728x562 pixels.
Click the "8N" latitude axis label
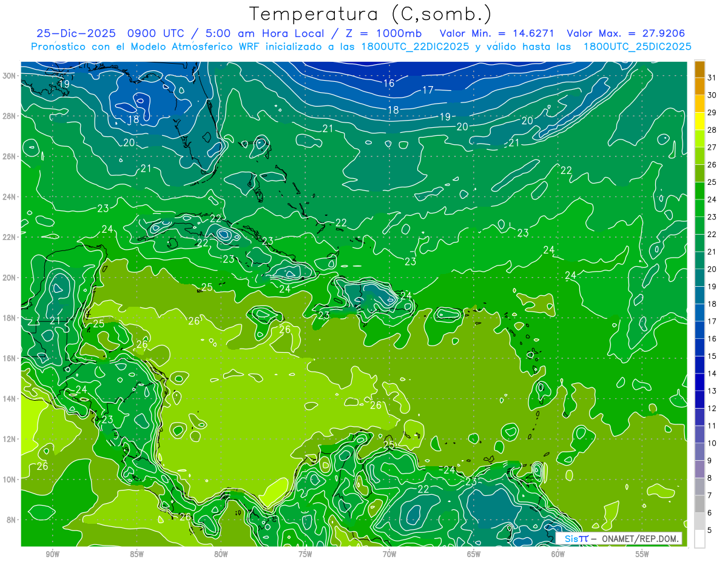tap(12, 520)
